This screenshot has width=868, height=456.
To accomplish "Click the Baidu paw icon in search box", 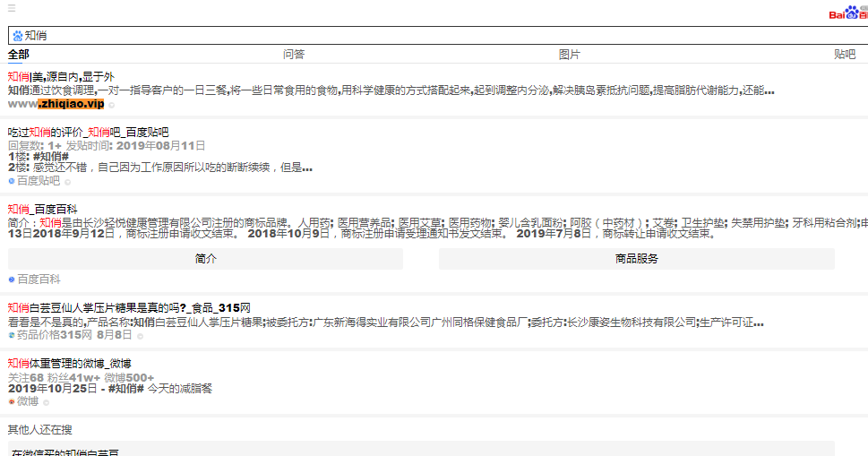I will pyautogui.click(x=18, y=36).
